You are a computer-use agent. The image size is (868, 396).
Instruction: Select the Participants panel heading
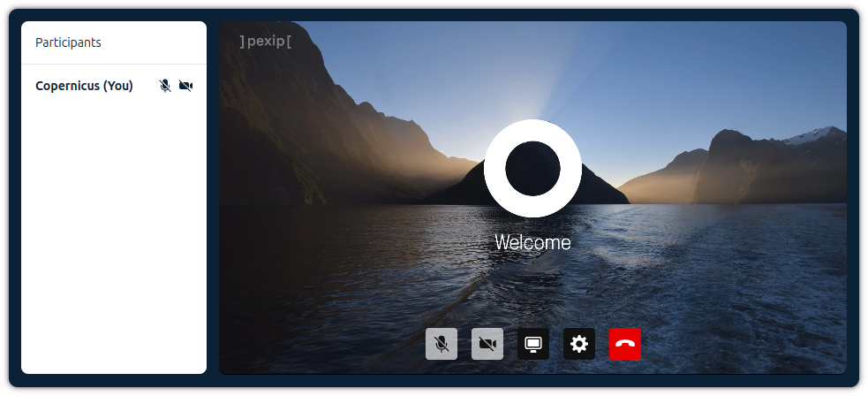point(68,42)
